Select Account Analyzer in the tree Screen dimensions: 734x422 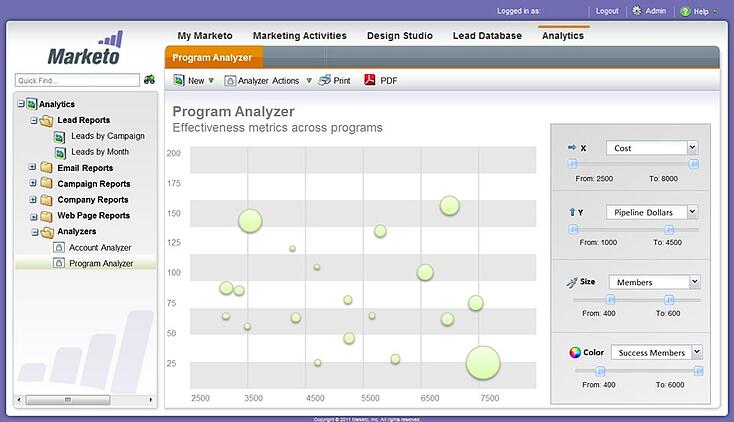coord(99,247)
